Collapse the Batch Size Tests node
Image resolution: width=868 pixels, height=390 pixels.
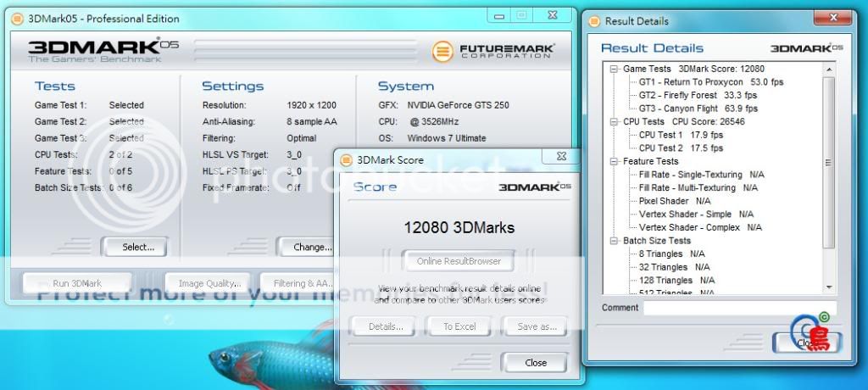pyautogui.click(x=614, y=241)
